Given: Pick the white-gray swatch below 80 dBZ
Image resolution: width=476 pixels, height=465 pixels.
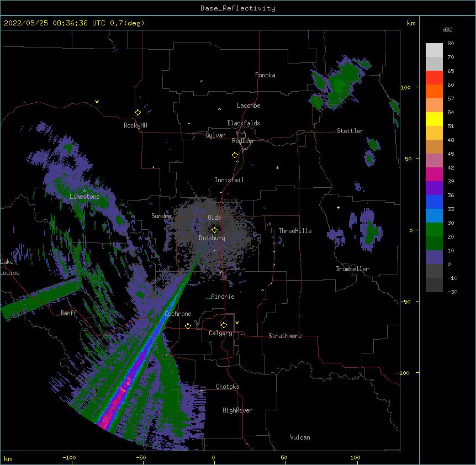Looking at the screenshot, I should click(x=434, y=50).
